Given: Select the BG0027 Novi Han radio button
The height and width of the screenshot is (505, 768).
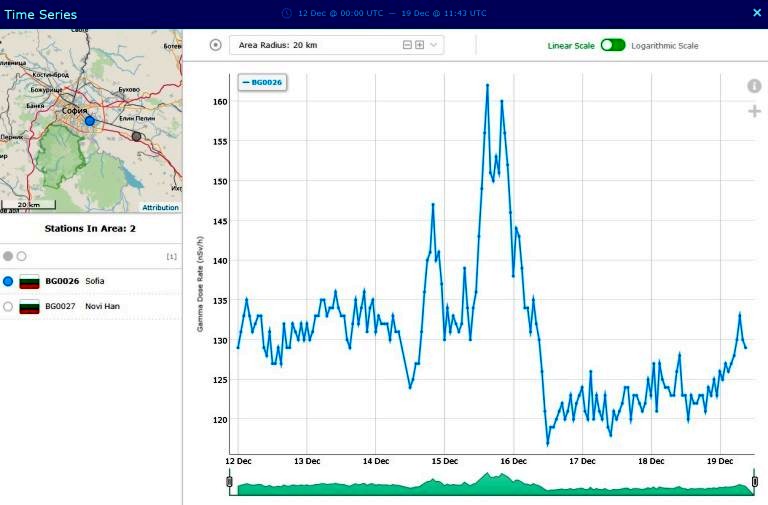Looking at the screenshot, I should tap(8, 306).
